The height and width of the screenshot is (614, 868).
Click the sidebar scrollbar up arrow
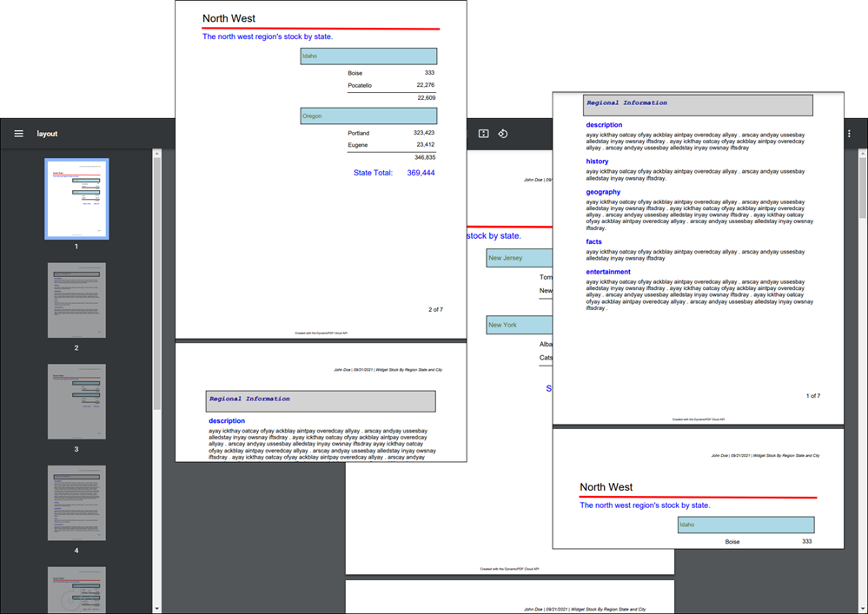click(157, 155)
